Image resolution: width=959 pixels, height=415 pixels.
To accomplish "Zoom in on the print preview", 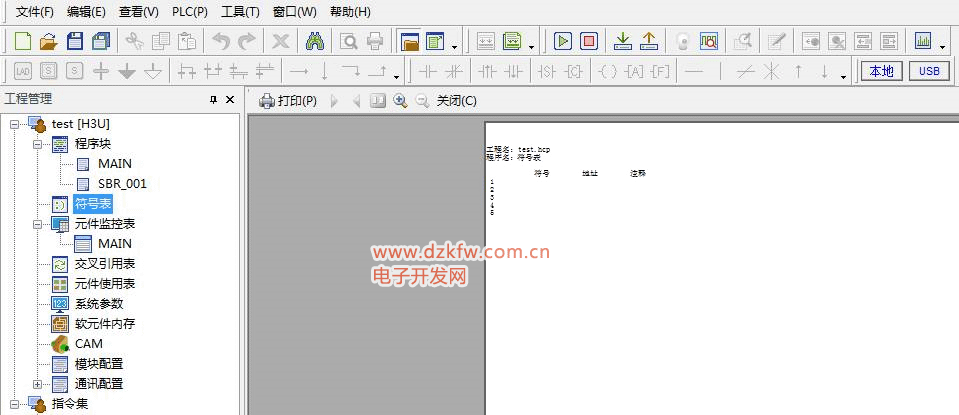I will point(400,101).
